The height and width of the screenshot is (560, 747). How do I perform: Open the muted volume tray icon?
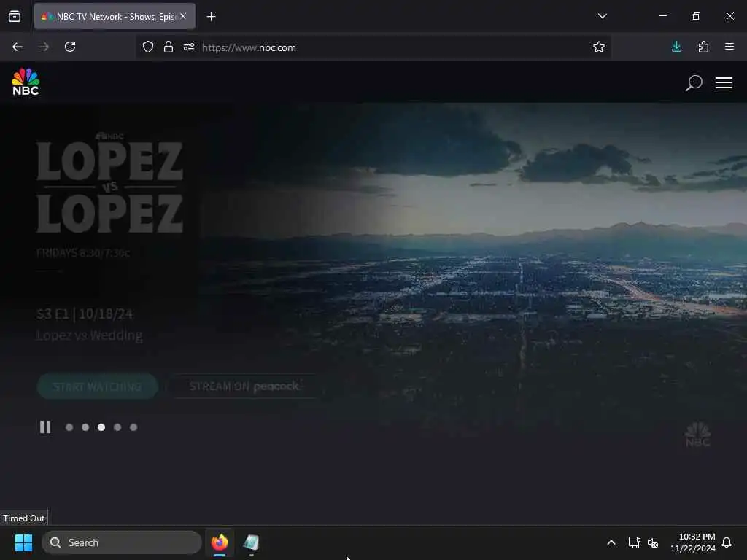653,542
